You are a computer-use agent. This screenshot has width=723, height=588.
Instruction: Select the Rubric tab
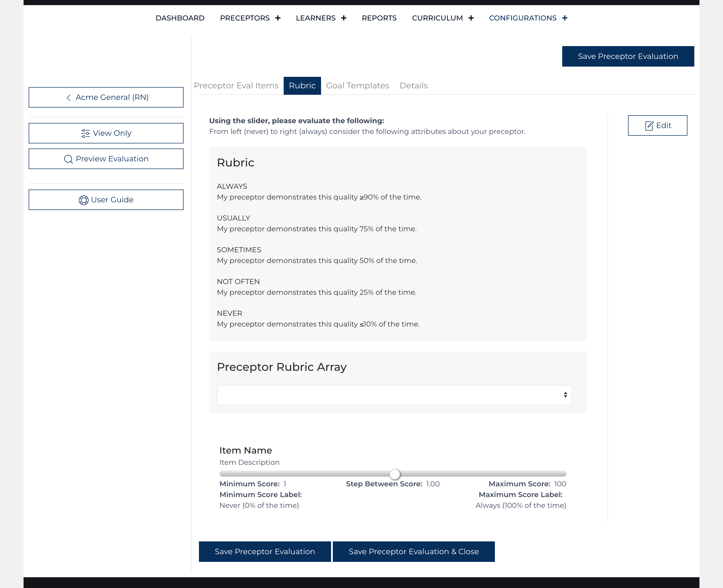coord(302,86)
